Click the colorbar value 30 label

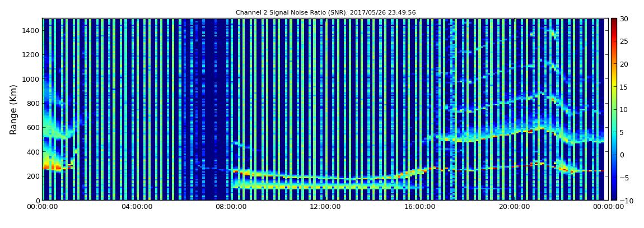pos(624,19)
